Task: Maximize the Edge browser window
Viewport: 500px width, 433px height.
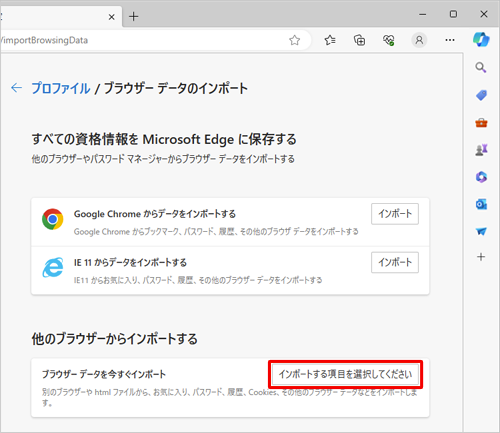Action: (453, 14)
